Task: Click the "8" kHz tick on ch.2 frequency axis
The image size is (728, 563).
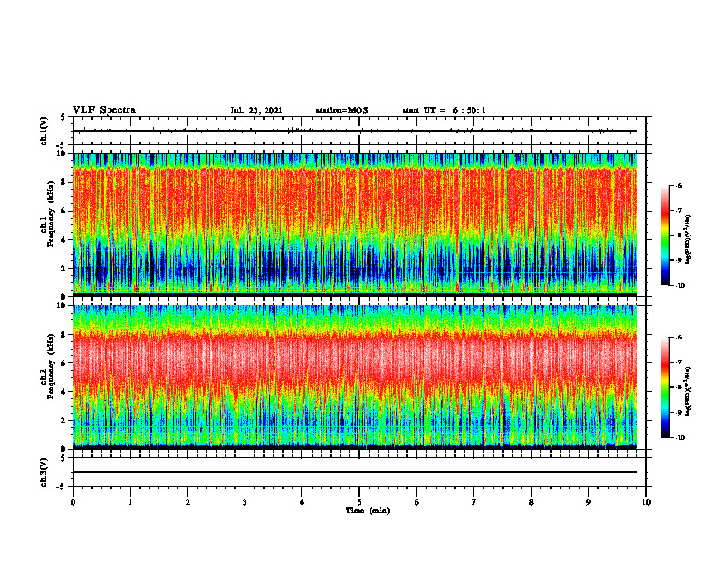Action: (x=65, y=335)
